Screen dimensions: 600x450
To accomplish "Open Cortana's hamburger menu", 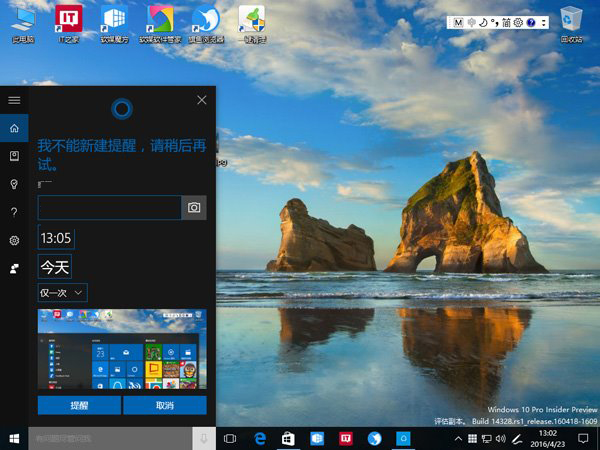I will [14, 100].
